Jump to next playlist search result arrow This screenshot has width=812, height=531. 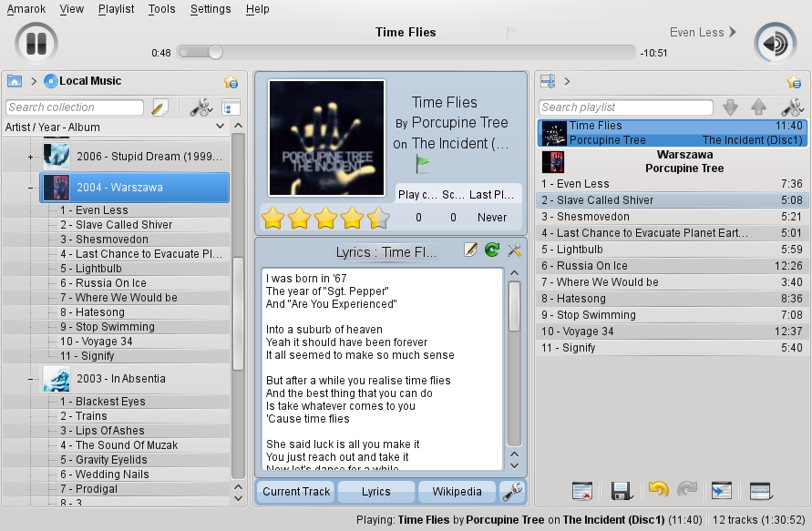click(730, 107)
